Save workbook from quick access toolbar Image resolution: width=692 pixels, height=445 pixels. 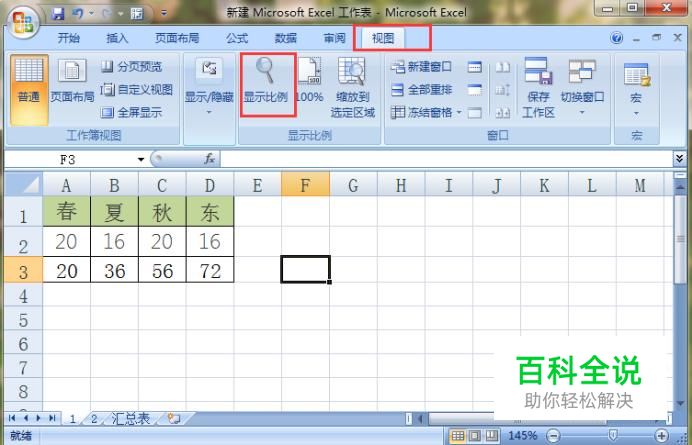pos(58,14)
